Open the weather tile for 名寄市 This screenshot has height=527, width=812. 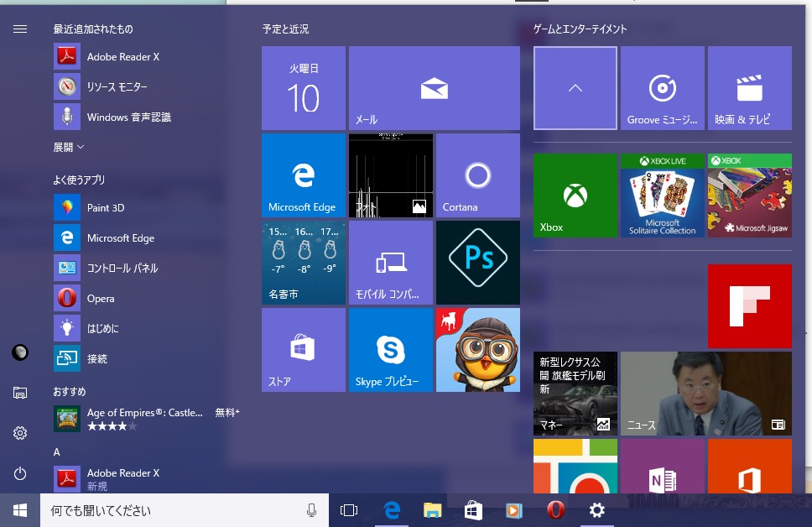304,263
